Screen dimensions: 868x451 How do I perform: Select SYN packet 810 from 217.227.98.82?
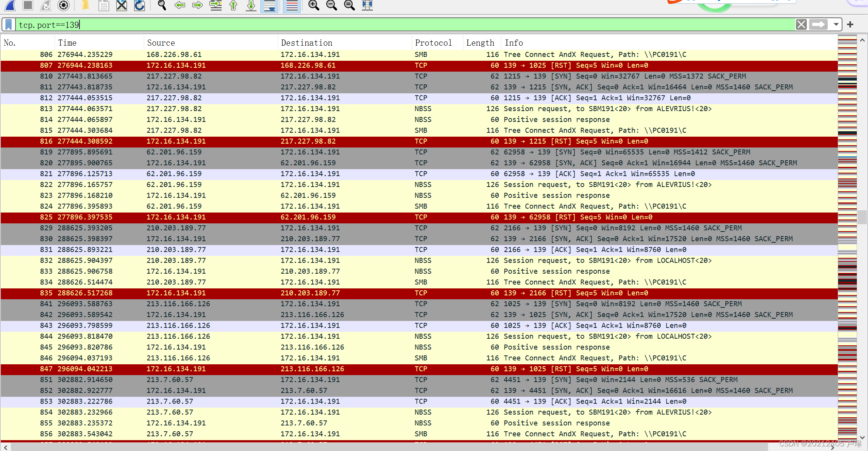pos(419,76)
